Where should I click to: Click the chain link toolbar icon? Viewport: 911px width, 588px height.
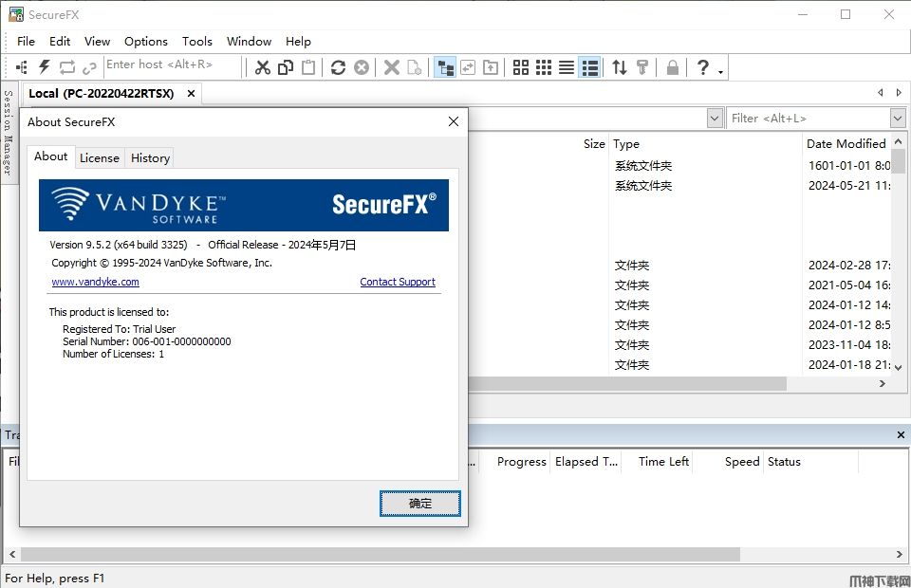89,68
